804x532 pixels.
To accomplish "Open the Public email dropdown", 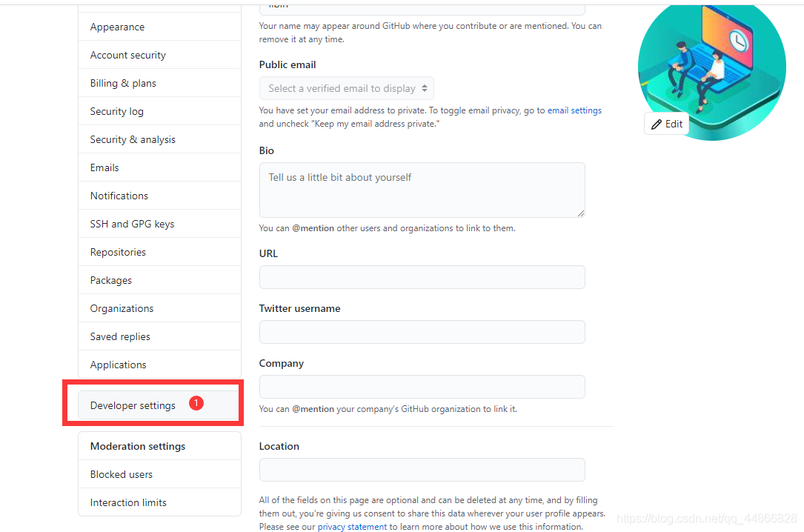I will point(346,87).
